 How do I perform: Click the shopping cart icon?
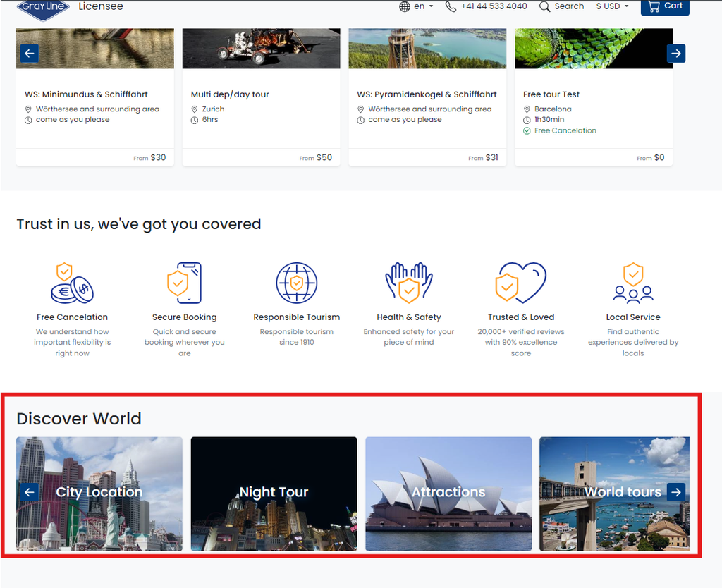(654, 6)
